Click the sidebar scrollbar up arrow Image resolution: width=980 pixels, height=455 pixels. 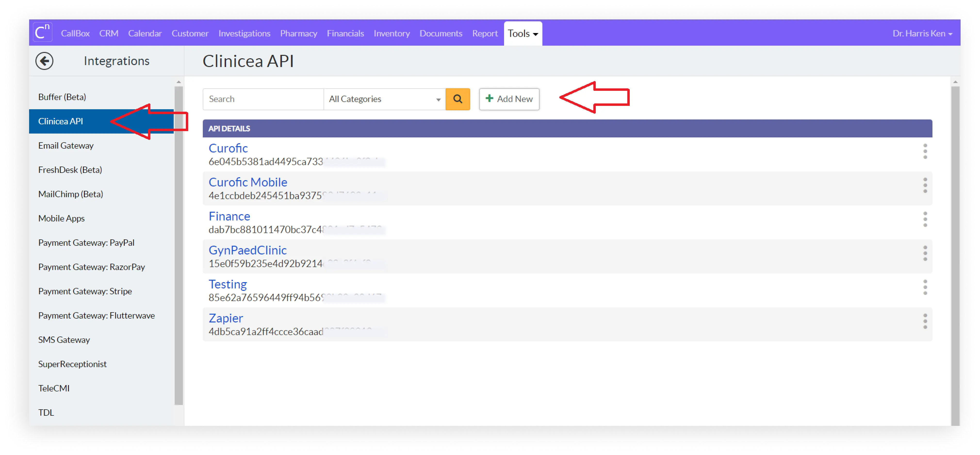pos(179,82)
